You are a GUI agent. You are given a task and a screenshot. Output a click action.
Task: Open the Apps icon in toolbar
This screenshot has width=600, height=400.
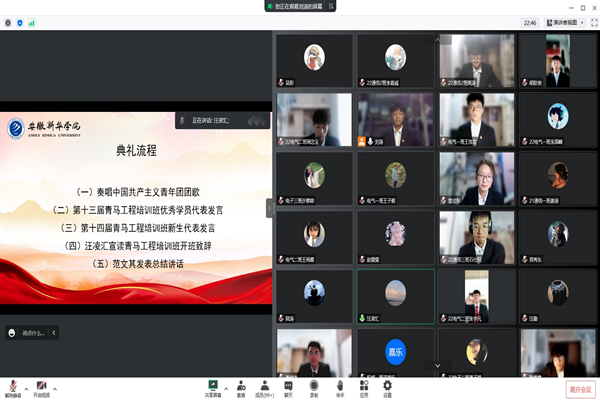(363, 386)
